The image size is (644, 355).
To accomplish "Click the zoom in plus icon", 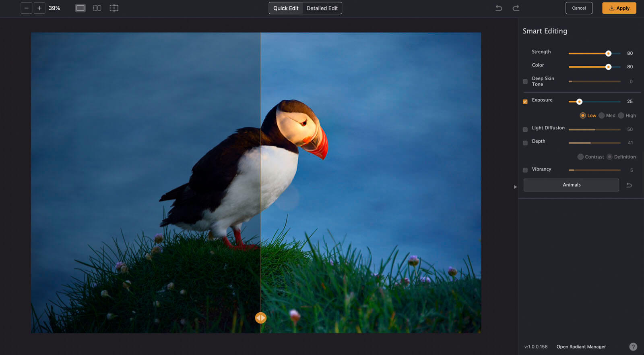I will pos(39,8).
